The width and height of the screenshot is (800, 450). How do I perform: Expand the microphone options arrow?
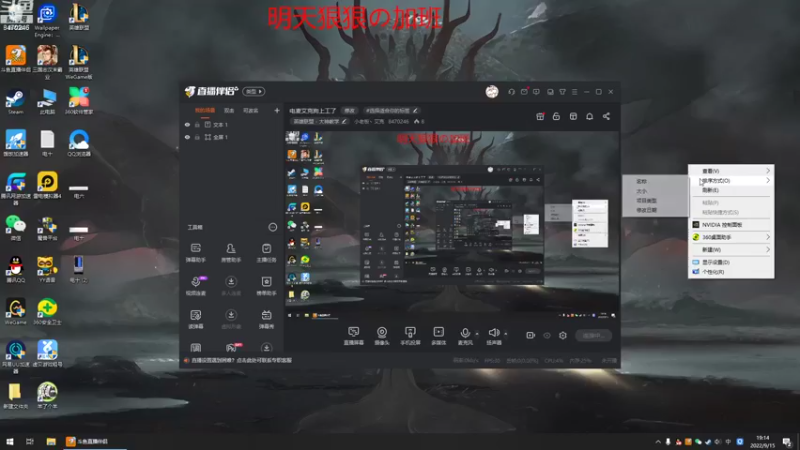(x=477, y=334)
